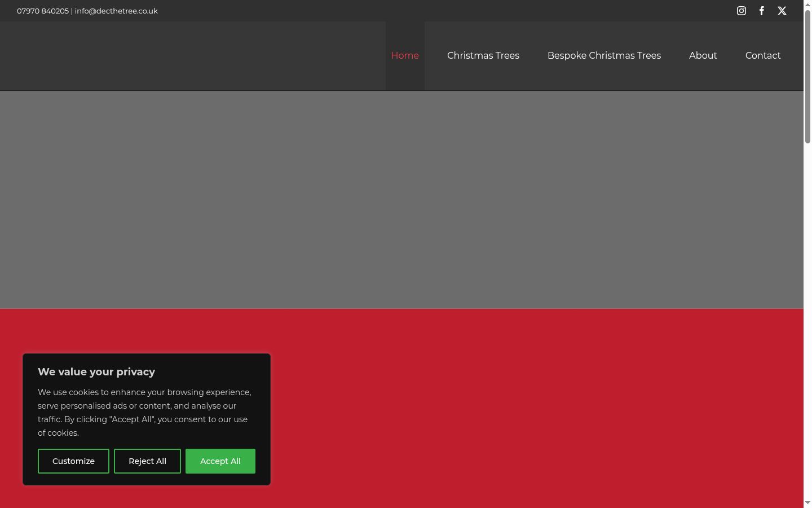This screenshot has width=812, height=508.
Task: Click the scrollbar down arrow
Action: [807, 503]
